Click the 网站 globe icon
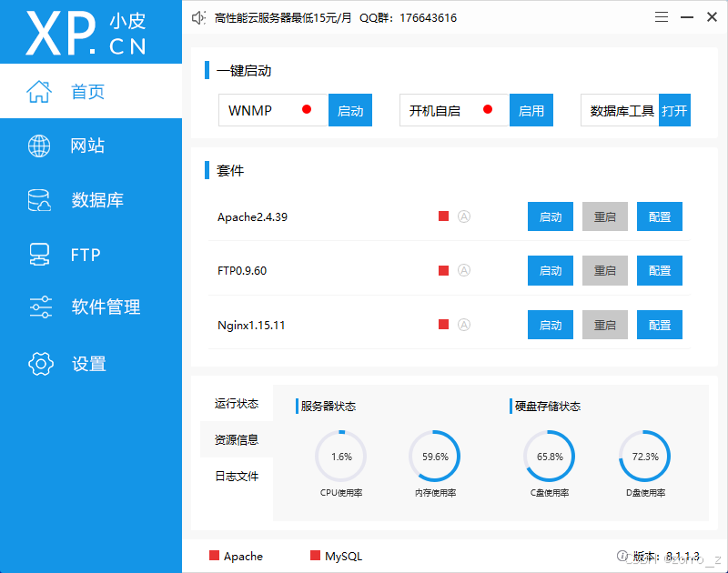Viewport: 728px width, 573px height. [x=39, y=146]
